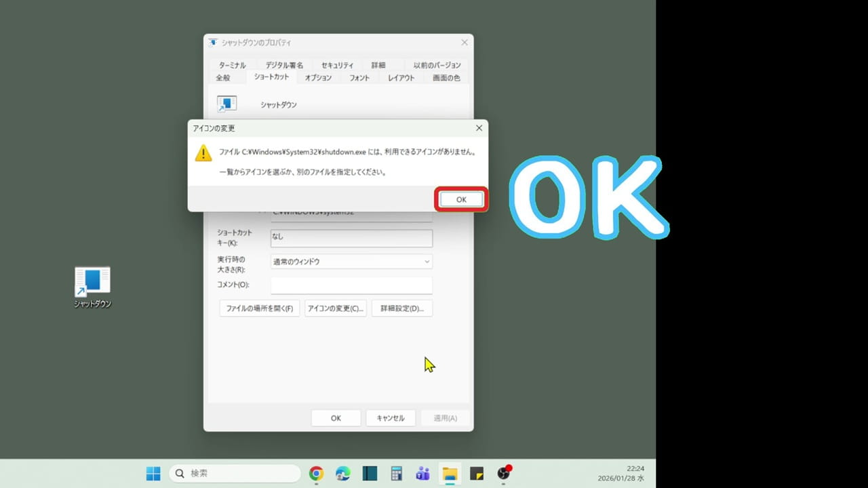Click the ファイルの場所を開く button
This screenshot has width=868, height=488.
(x=259, y=308)
